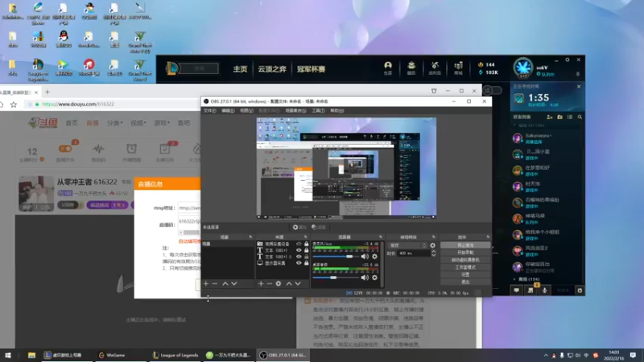This screenshot has height=362, width=644.
Task: Open Settings from OBS controls panel
Action: click(x=465, y=274)
